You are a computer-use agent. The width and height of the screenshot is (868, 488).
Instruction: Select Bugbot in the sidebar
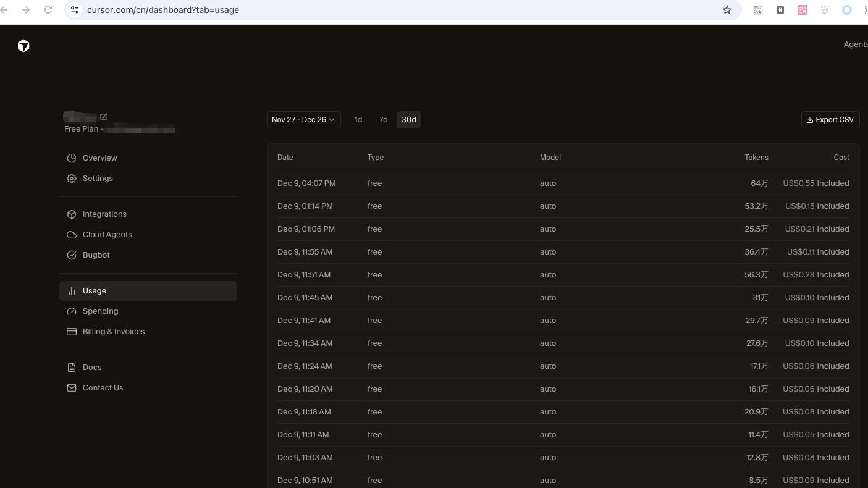point(96,255)
